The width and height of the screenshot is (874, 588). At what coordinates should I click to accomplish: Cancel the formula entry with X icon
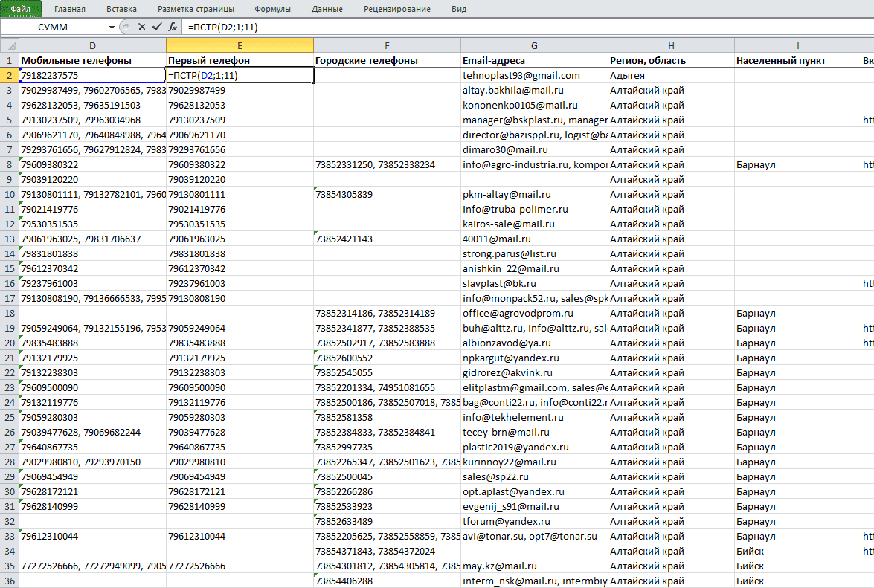[x=141, y=27]
